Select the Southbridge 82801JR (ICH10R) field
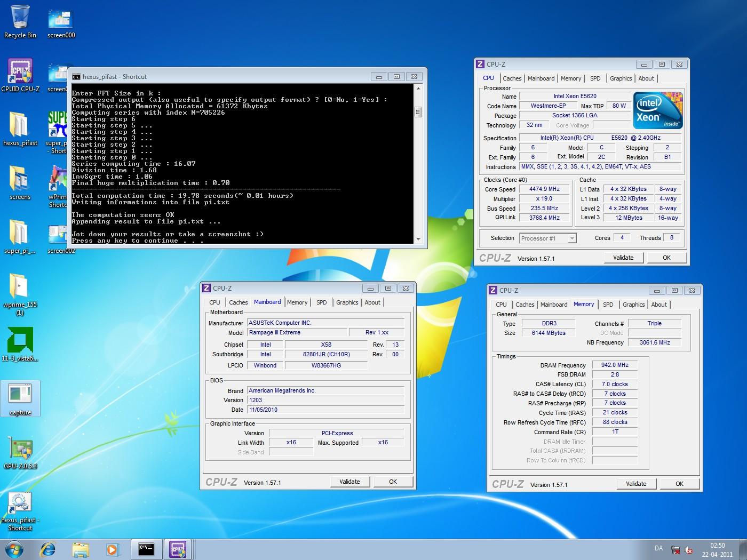Viewport: 747px width, 560px height. coord(326,354)
